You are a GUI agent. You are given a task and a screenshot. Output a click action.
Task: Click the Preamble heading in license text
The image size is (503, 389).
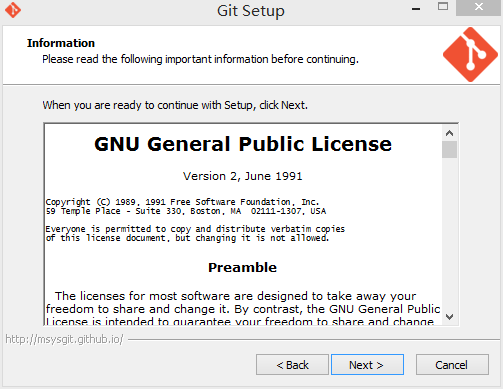(242, 267)
